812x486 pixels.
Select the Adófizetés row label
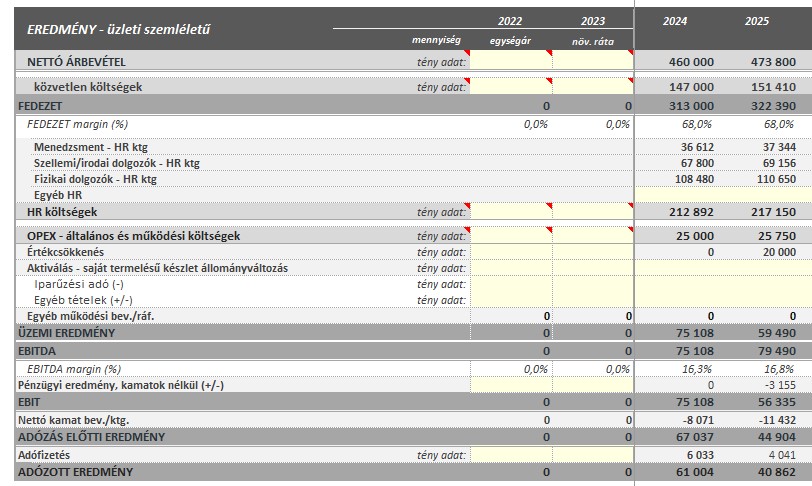tap(44, 455)
